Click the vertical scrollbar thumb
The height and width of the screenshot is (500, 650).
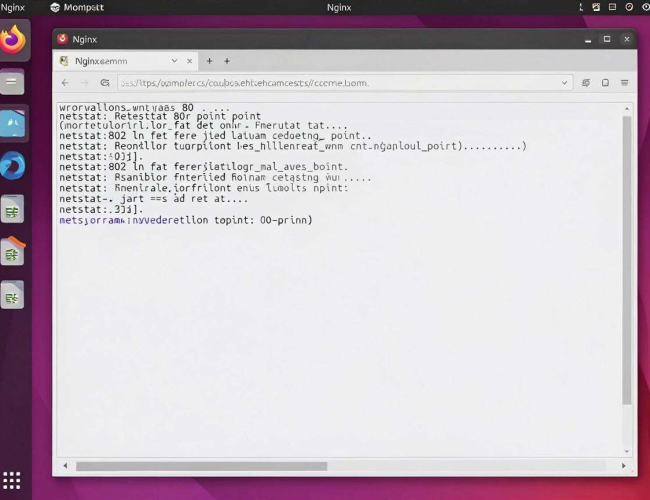point(627,260)
